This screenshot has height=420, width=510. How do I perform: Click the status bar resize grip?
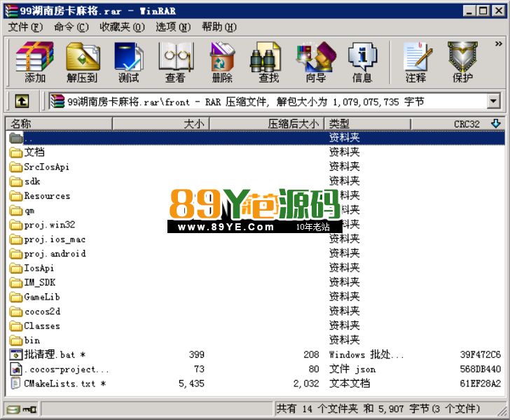(502, 411)
